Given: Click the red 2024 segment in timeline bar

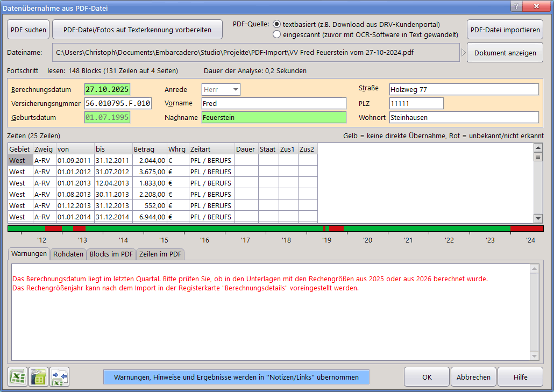Looking at the screenshot, I should (527, 229).
